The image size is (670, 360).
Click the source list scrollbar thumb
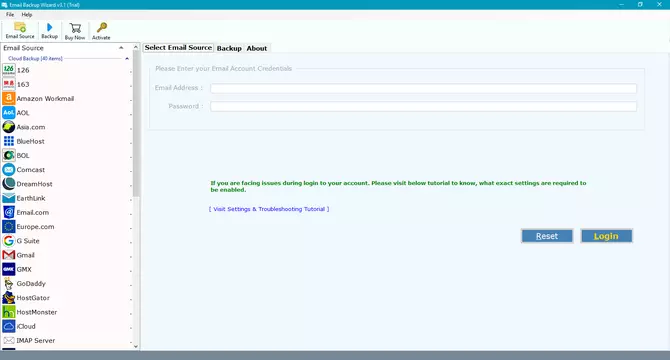(136, 124)
